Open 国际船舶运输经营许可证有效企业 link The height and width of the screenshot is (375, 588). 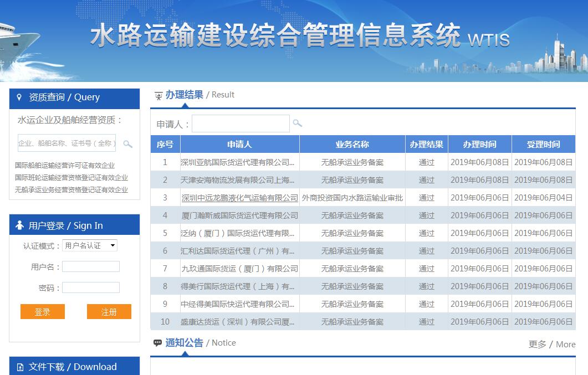click(65, 165)
